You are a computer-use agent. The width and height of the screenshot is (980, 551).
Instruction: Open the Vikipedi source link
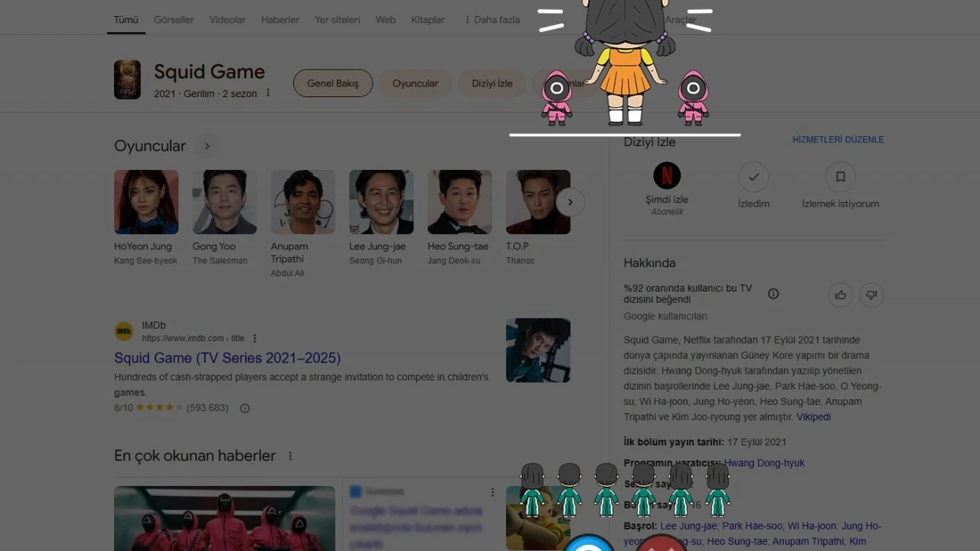pyautogui.click(x=813, y=417)
